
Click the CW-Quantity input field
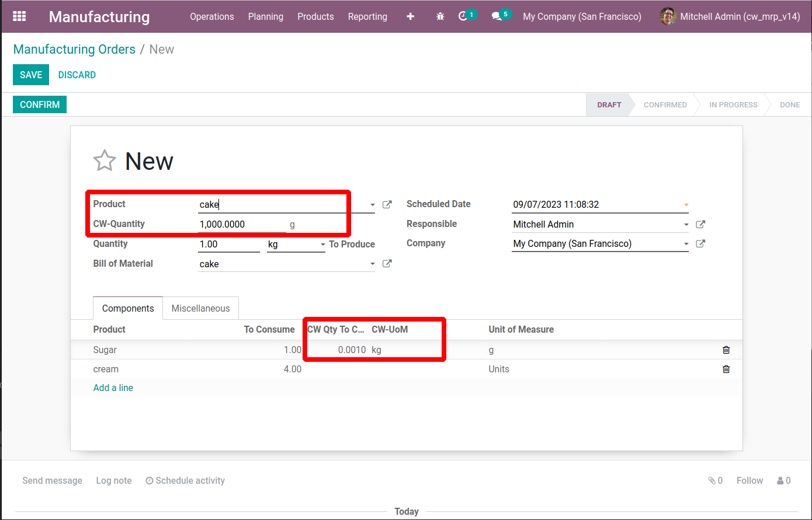tap(241, 224)
